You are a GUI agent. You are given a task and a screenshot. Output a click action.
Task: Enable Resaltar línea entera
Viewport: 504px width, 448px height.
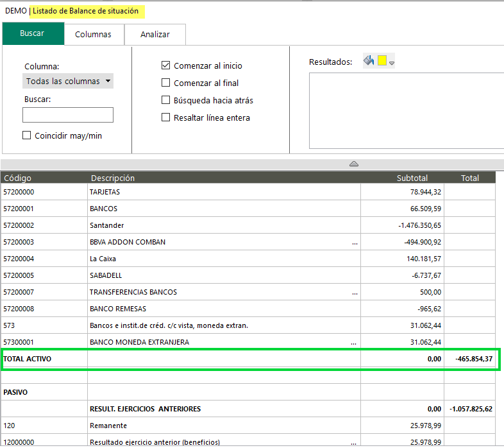click(x=166, y=117)
